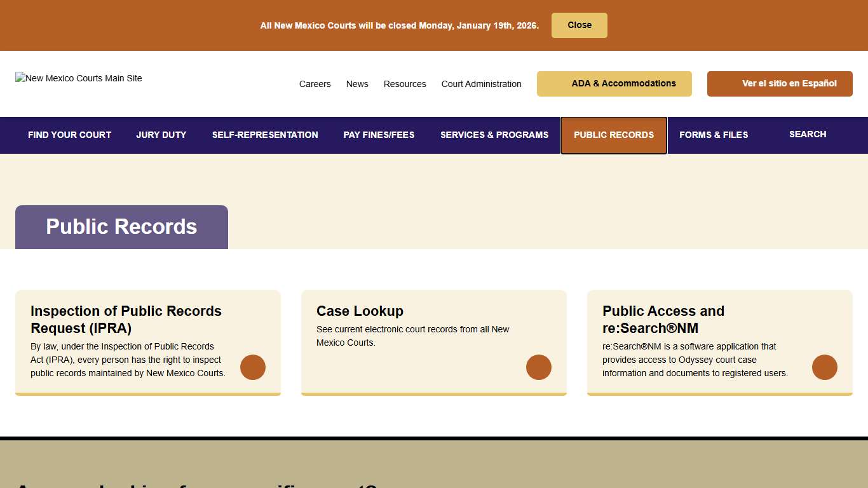
Task: Click the New Mexico Courts site logo
Action: [78, 78]
